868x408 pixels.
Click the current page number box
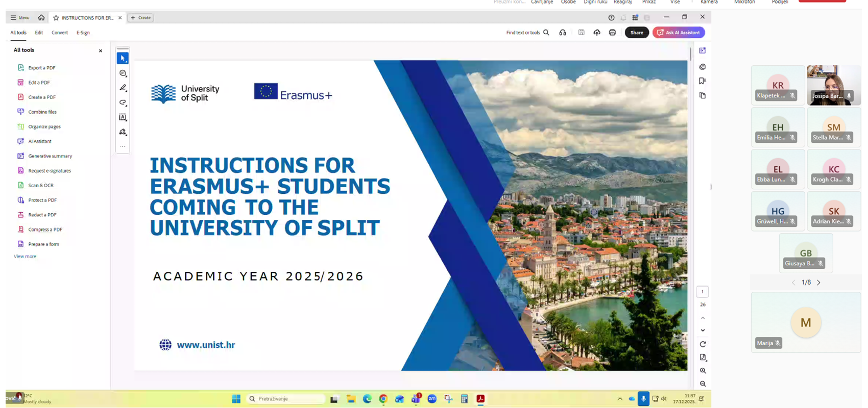[703, 292]
